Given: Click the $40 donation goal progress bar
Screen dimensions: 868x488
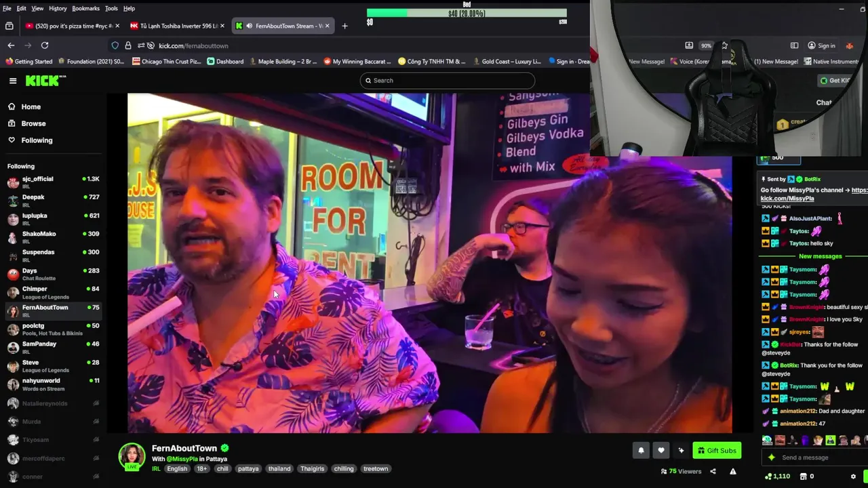Looking at the screenshot, I should click(x=467, y=13).
